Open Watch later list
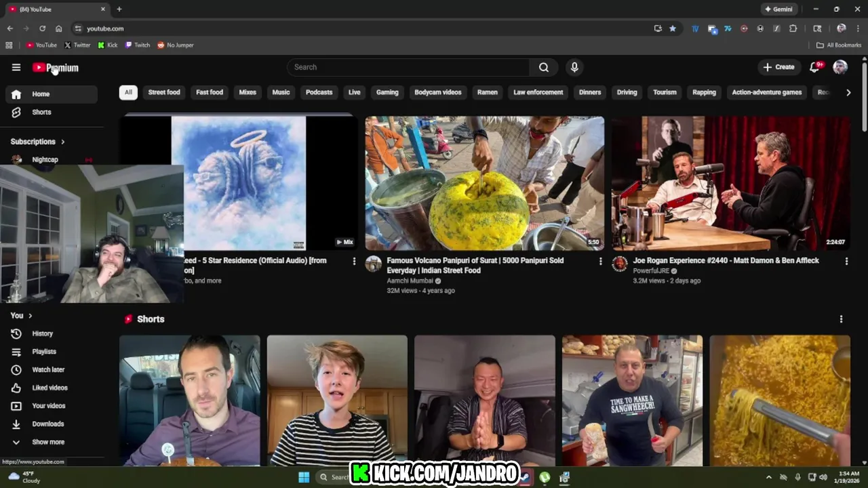The width and height of the screenshot is (868, 488). click(52, 369)
